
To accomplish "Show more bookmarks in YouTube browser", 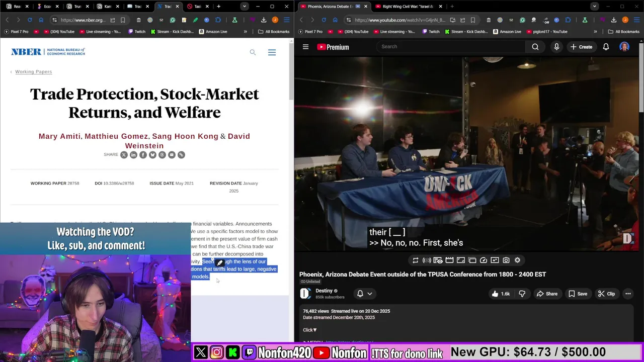I will (x=595, y=32).
